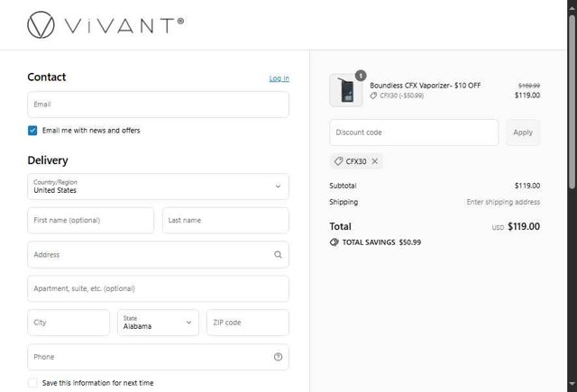577x392 pixels.
Task: Click the Discount code input field
Action: (414, 132)
